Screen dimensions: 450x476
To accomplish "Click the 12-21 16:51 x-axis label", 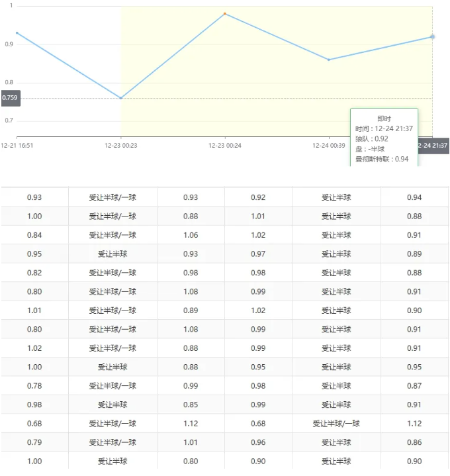I will (17, 145).
